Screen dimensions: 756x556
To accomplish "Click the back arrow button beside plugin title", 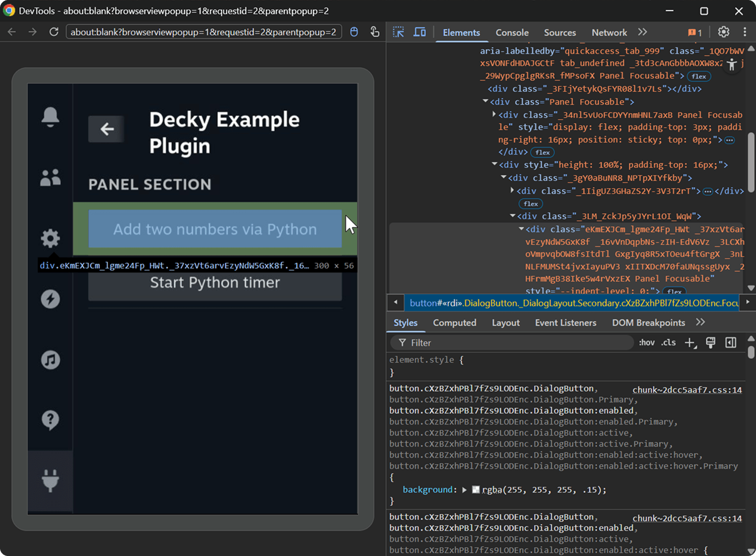I will coord(106,129).
